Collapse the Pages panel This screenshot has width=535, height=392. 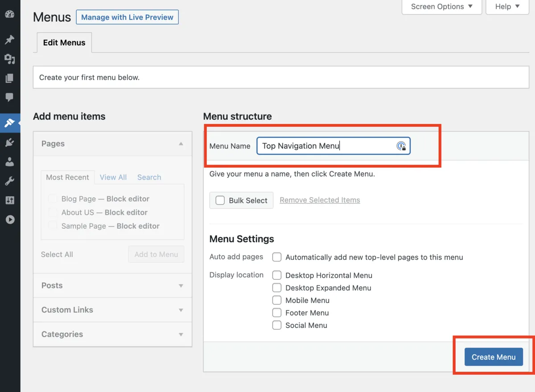[181, 144]
